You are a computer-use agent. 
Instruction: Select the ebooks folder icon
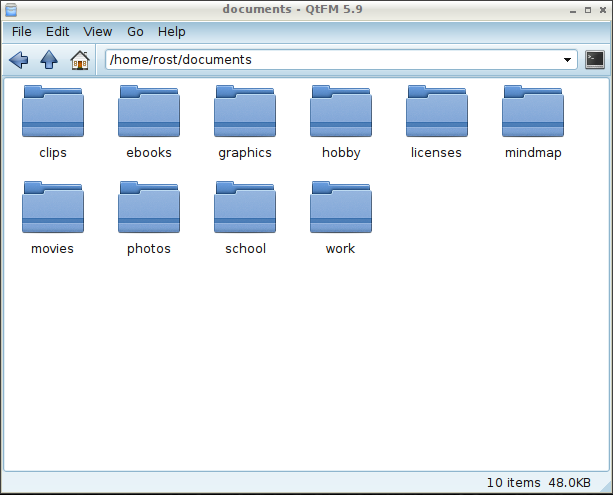click(x=149, y=111)
